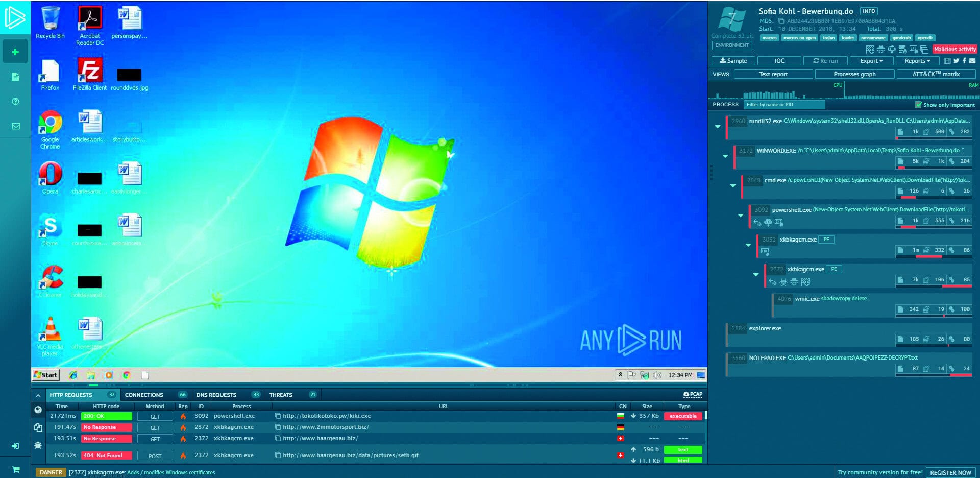
Task: Share the analysis via email icon
Action: [x=972, y=61]
